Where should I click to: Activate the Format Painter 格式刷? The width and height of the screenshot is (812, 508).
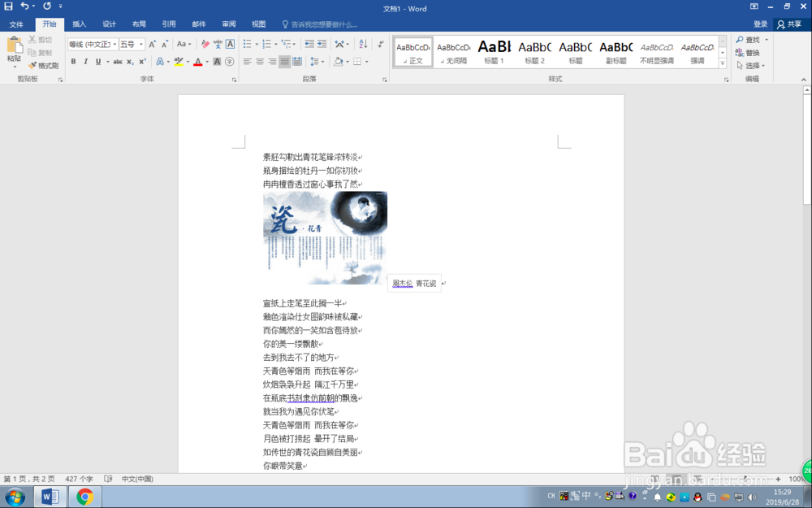coord(44,65)
